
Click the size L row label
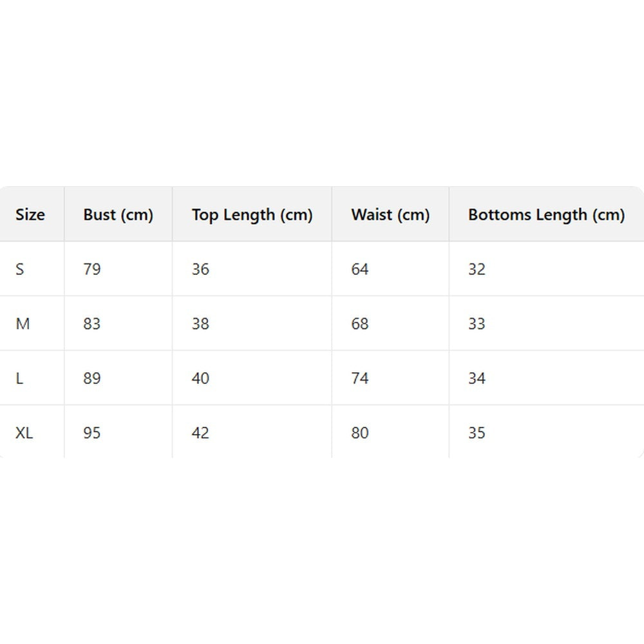pos(19,379)
